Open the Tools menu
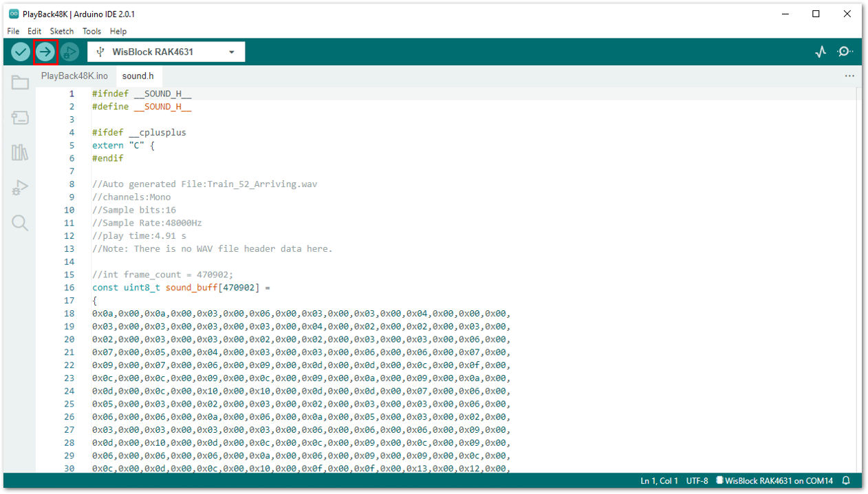This screenshot has height=494, width=868. point(91,31)
